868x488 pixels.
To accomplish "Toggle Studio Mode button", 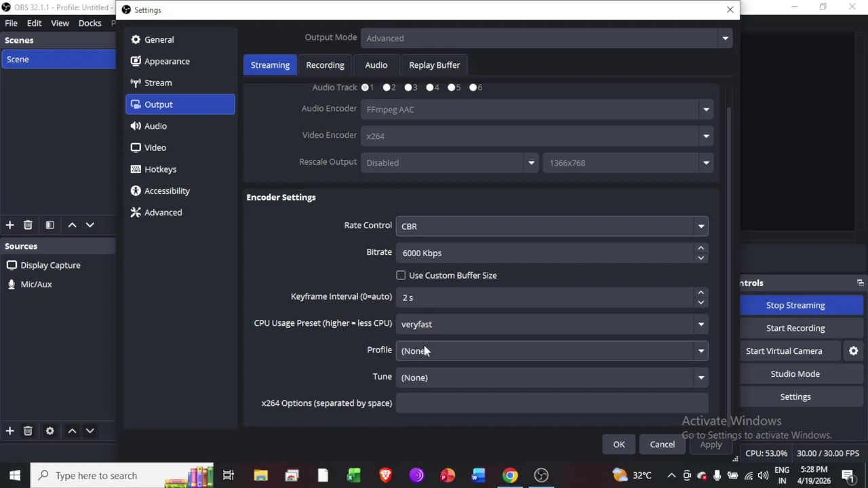I will click(795, 374).
